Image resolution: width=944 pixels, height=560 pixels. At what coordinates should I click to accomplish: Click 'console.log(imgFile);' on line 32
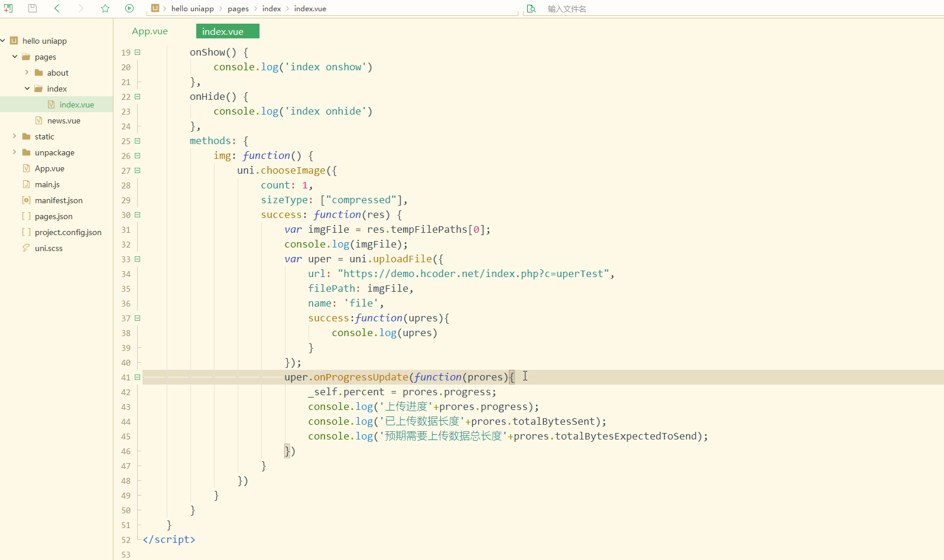(x=346, y=244)
